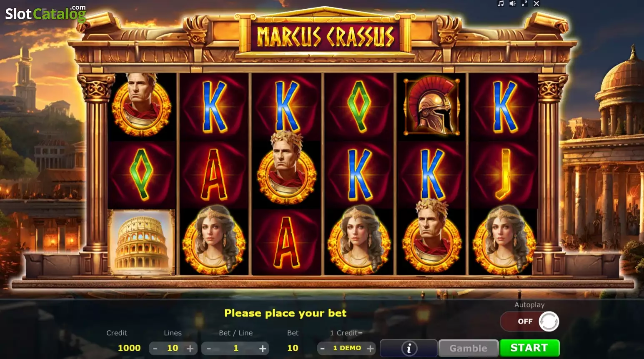Screen dimensions: 644x359
Task: Raise the credit value with plus
Action: tap(370, 348)
